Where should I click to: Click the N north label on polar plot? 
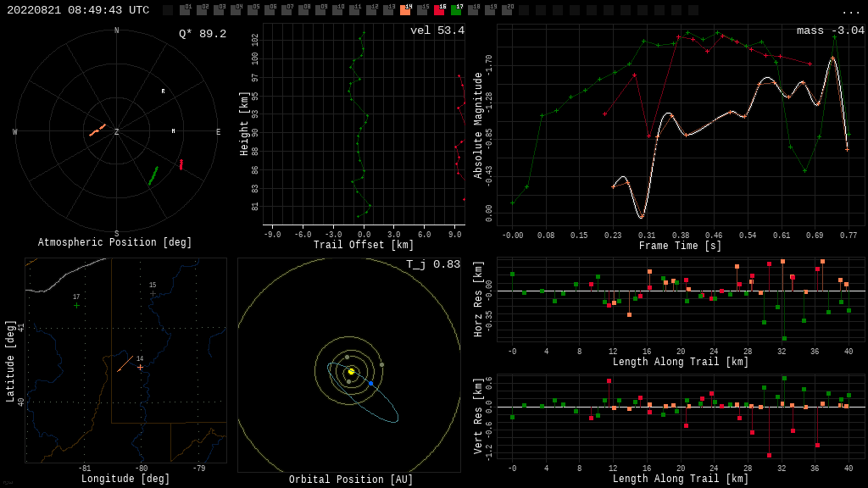click(x=116, y=30)
